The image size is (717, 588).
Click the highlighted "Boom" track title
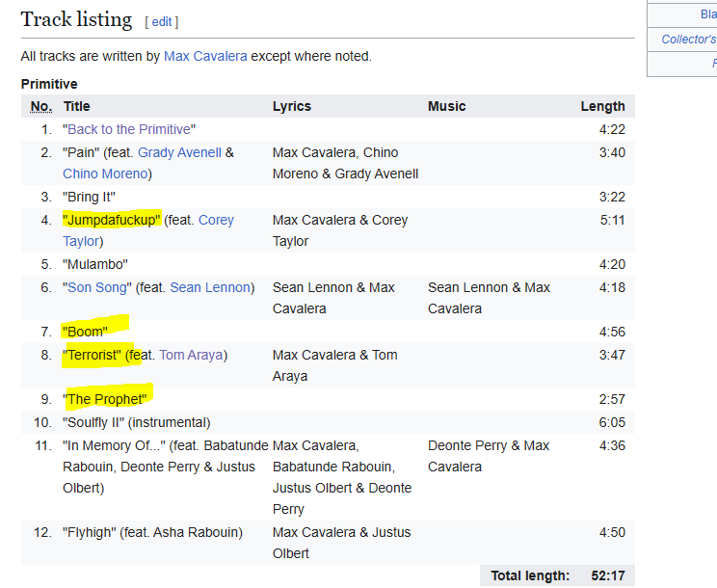85,332
